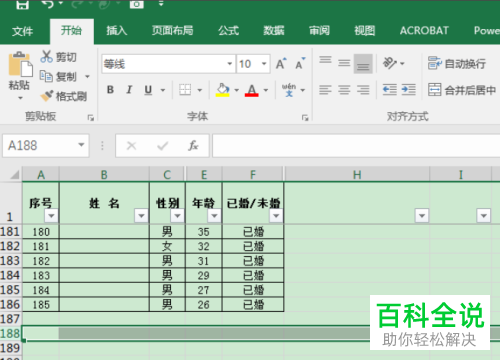
Task: Select column A header
Action: point(41,175)
